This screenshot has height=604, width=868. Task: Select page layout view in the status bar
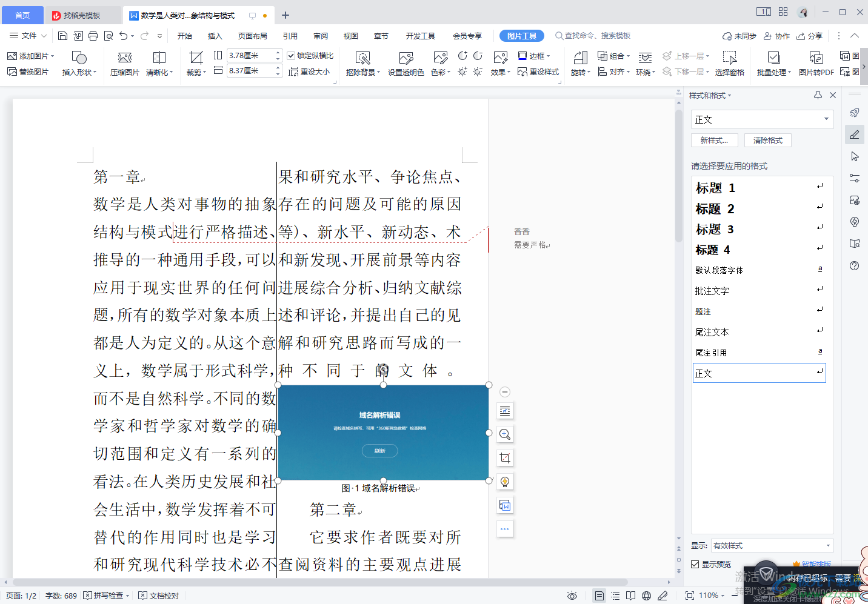(599, 596)
